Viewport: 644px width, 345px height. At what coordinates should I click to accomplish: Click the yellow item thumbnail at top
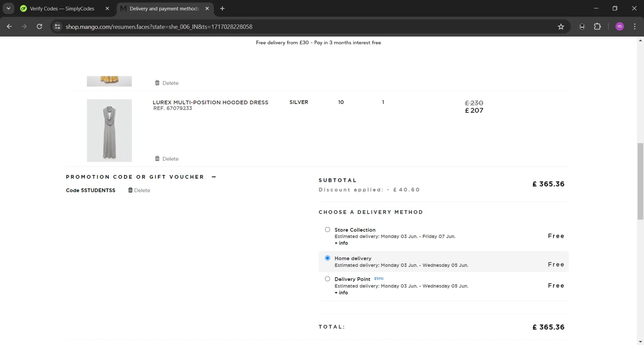(109, 81)
